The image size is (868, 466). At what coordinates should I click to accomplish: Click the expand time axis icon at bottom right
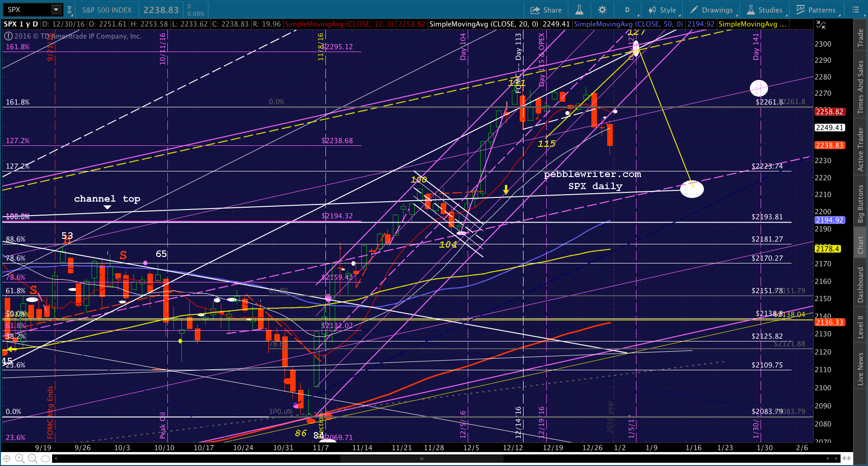847,459
